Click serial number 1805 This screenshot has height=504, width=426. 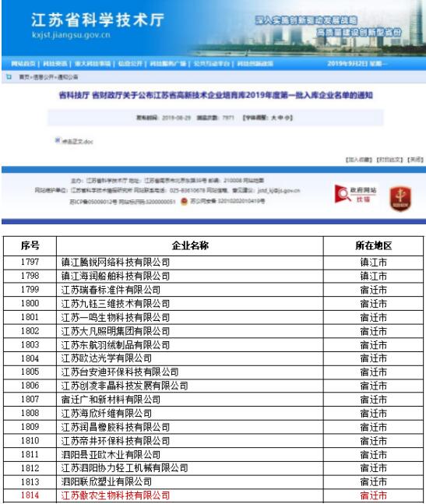point(30,372)
